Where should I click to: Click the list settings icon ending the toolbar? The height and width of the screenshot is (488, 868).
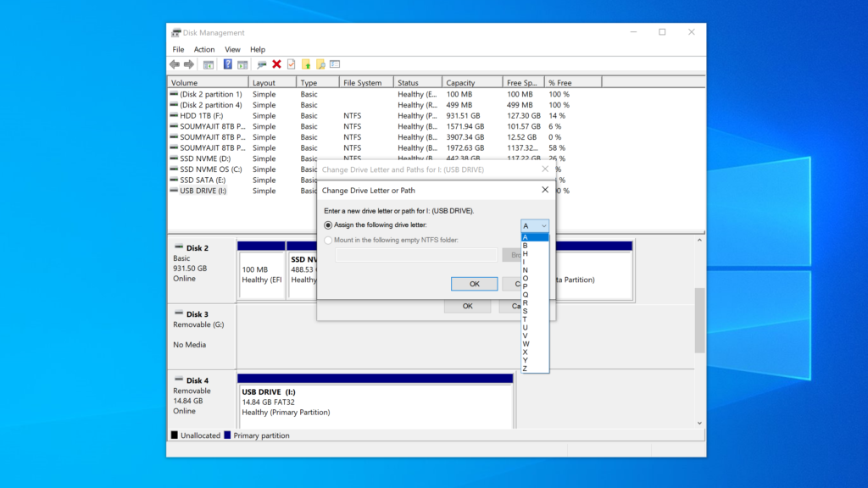tap(335, 64)
